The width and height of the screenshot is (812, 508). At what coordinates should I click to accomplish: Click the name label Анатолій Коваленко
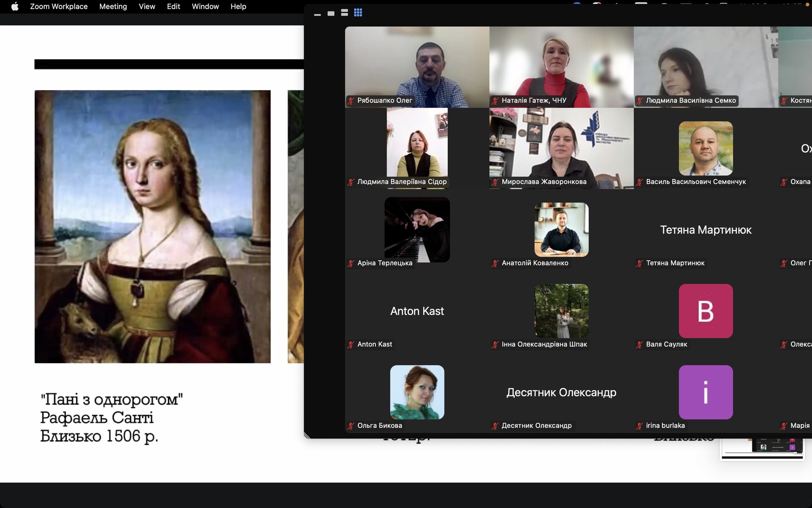pyautogui.click(x=535, y=263)
